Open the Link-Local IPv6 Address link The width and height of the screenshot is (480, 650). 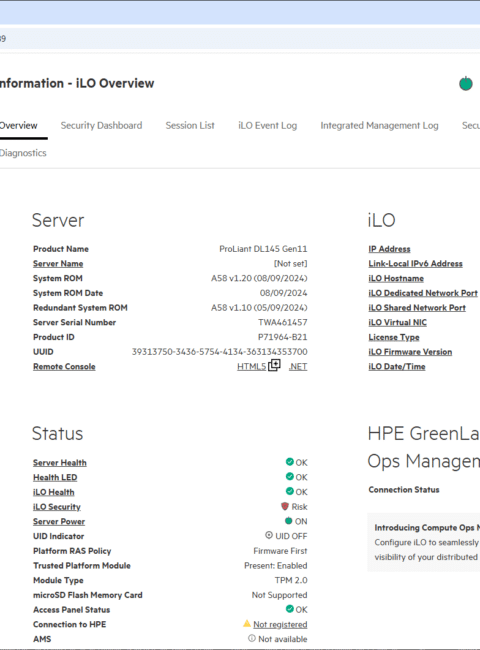pos(415,264)
